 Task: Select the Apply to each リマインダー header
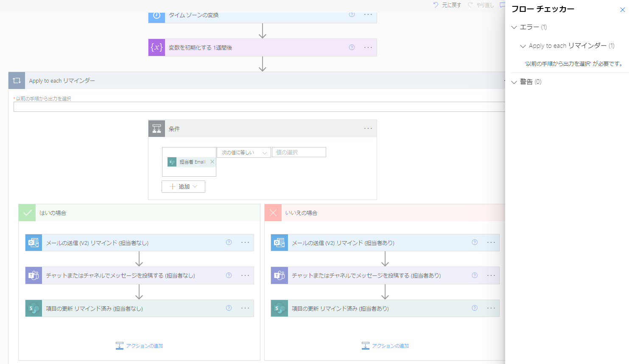257,81
